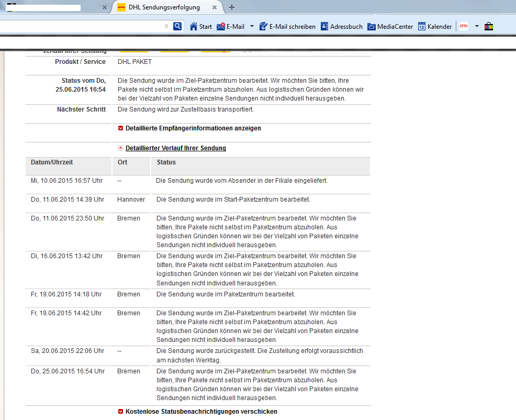This screenshot has height=420, width=516.
Task: Open a new browser tab with plus
Action: coord(232,7)
